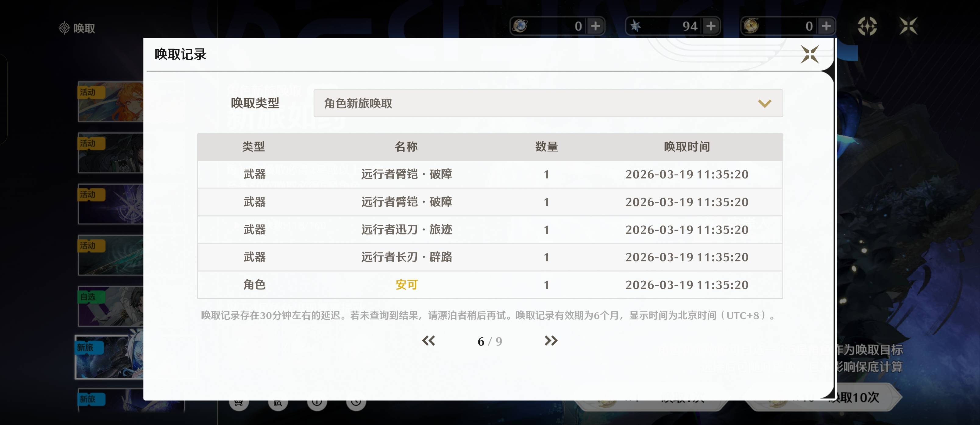Select the highlighted 新旅 banner

[110, 357]
